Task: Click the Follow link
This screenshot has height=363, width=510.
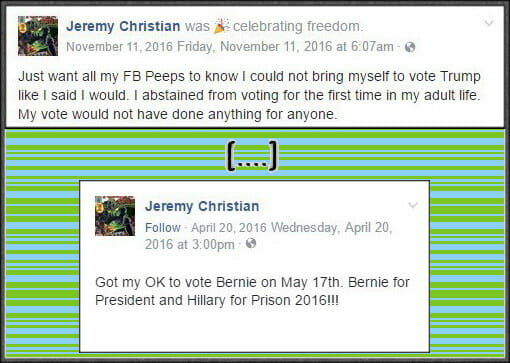Action: point(163,228)
